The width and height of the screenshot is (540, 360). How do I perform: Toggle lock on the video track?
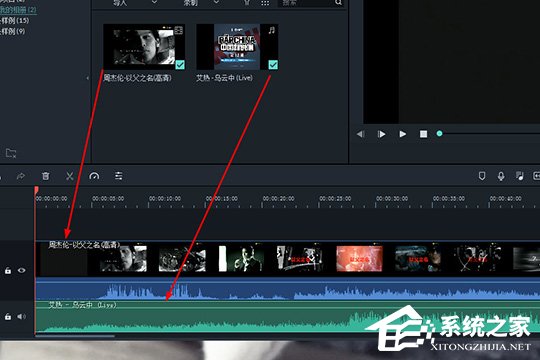(8, 271)
